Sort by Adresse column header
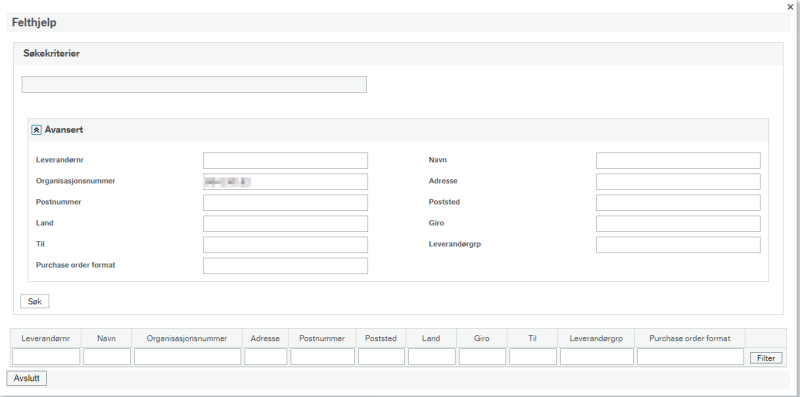 [265, 338]
